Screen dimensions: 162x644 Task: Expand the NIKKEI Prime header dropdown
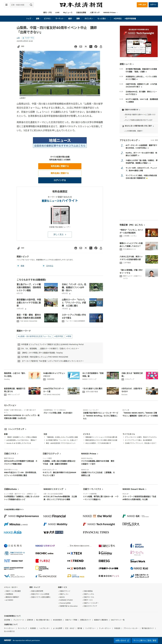tap(111, 12)
